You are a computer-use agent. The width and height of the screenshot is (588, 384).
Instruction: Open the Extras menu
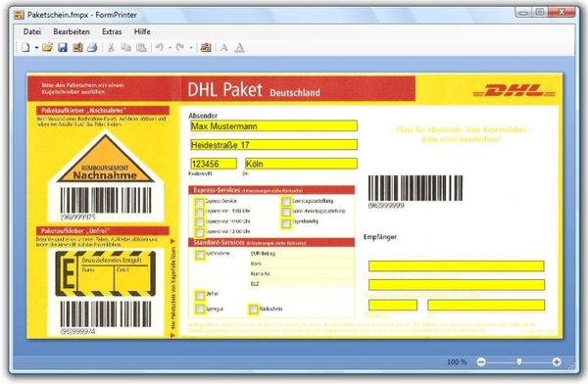tap(112, 32)
